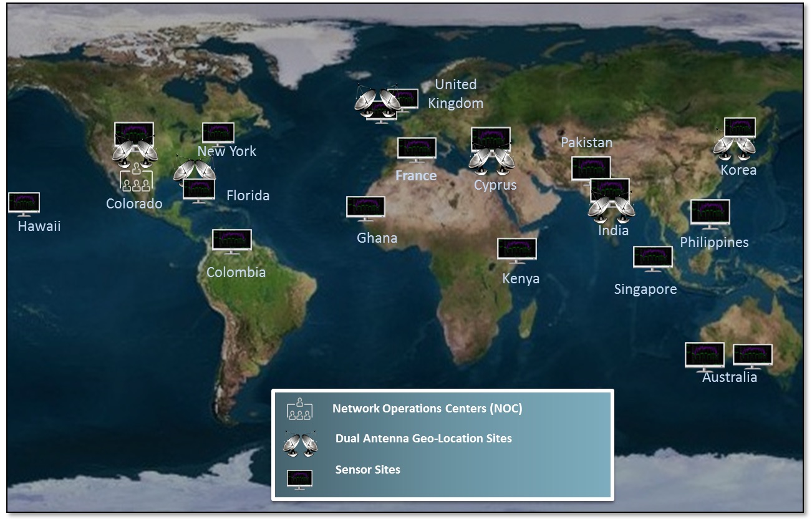812x521 pixels.
Task: Click the India dual antenna dishes
Action: (x=611, y=210)
